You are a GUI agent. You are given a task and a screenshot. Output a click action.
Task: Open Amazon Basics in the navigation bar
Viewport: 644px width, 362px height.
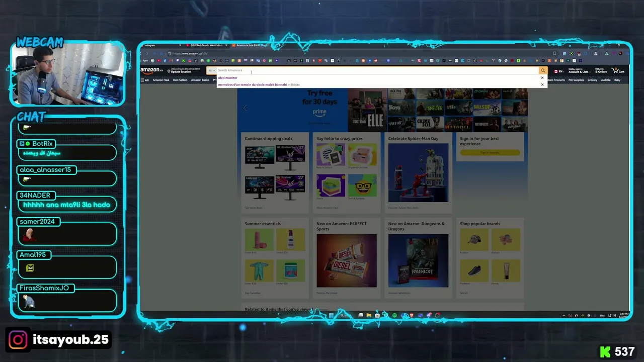click(200, 80)
